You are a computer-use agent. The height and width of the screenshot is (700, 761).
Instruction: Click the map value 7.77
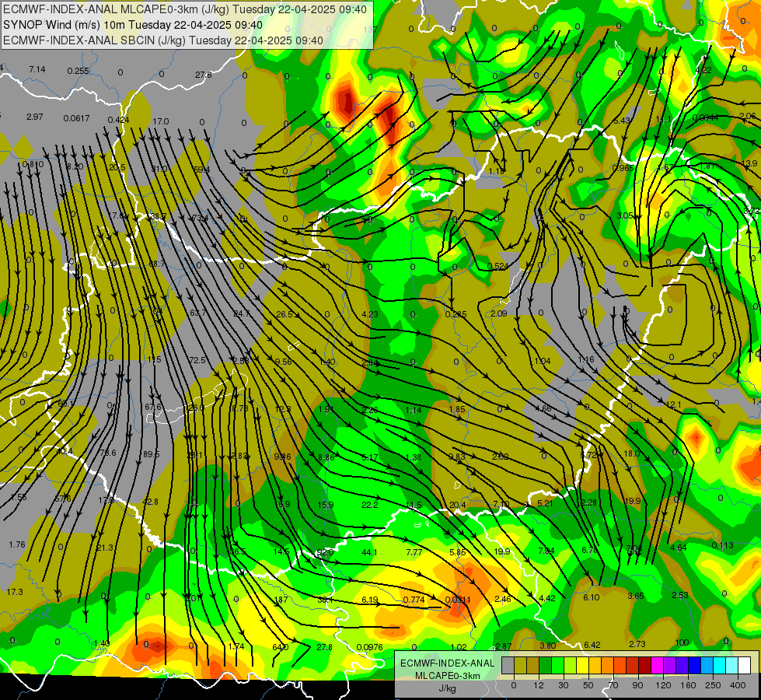tap(414, 552)
